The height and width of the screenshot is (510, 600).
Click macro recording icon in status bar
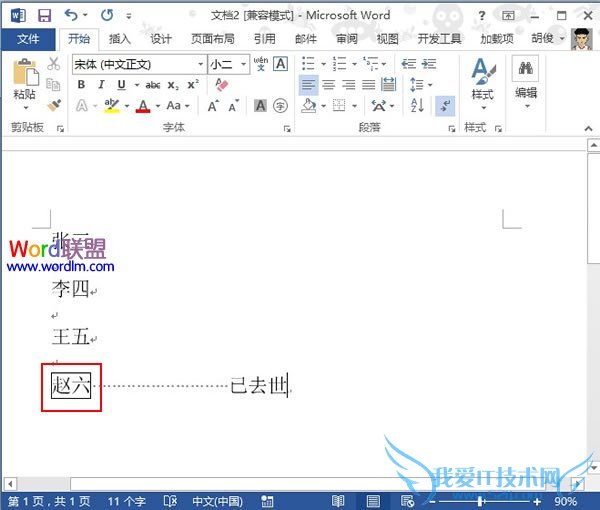click(x=267, y=501)
